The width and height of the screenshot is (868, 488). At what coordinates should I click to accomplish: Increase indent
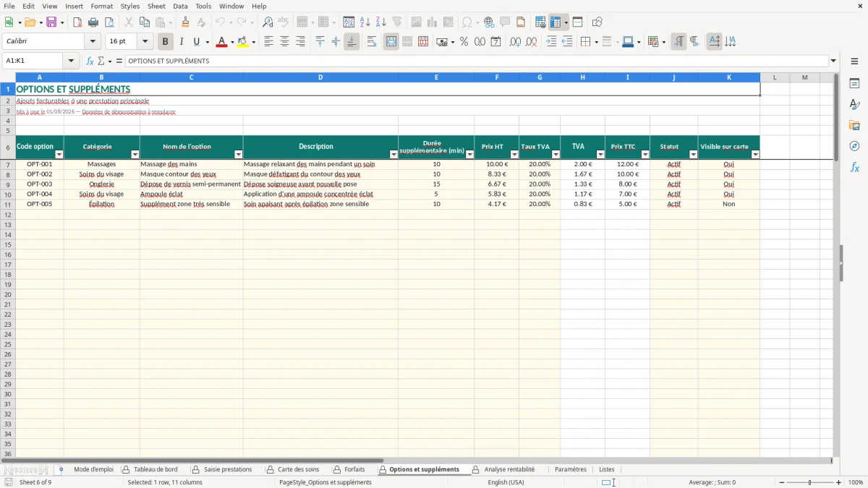551,42
